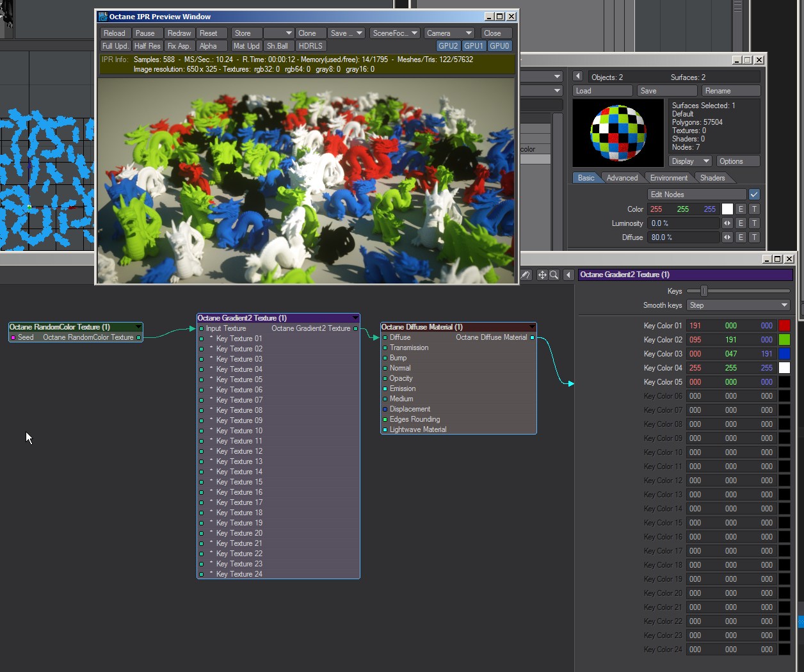The width and height of the screenshot is (804, 672).
Task: Click the Transmission input connector
Action: pos(385,348)
